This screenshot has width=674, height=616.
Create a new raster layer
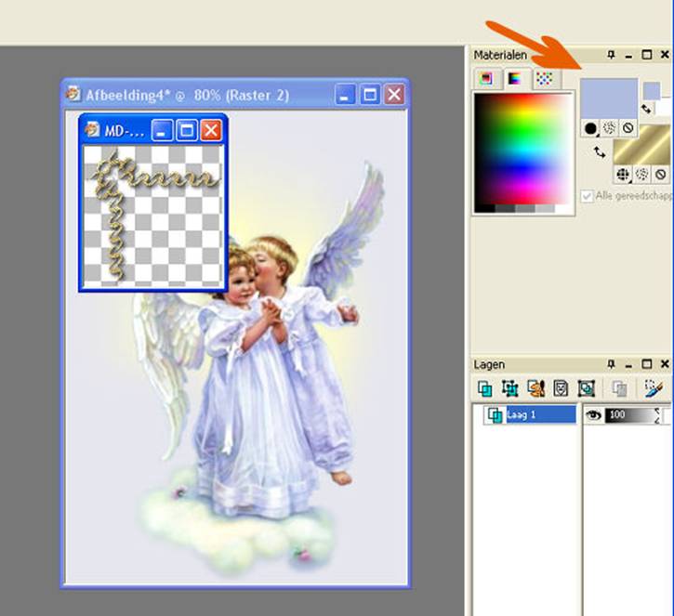pos(485,388)
